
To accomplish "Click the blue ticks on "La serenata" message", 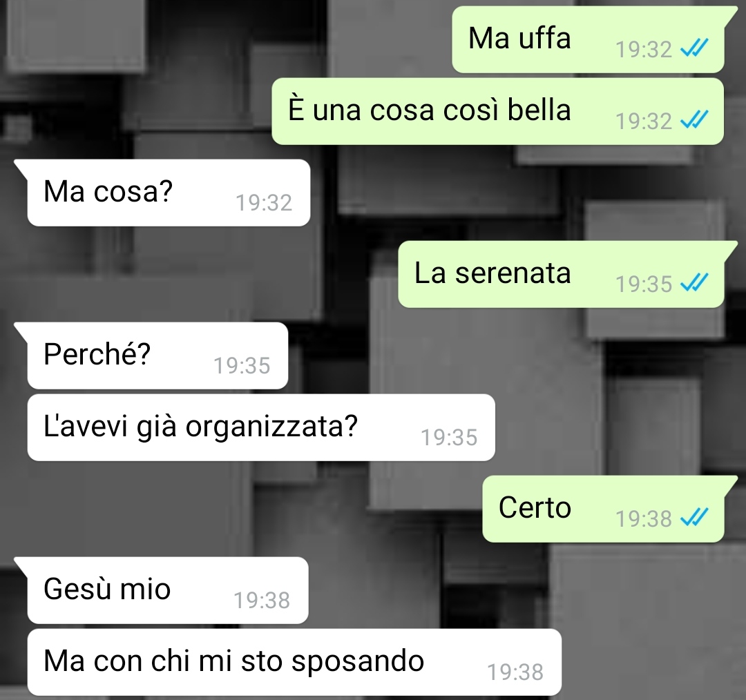I will 694,282.
